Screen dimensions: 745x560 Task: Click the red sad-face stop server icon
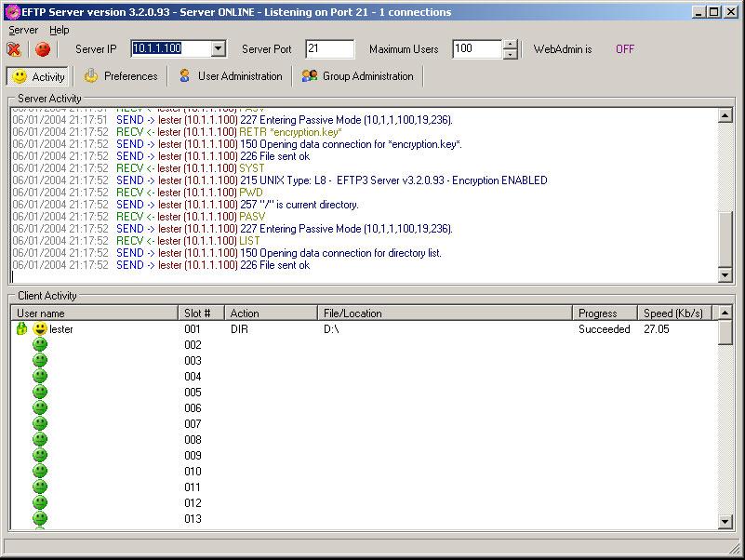point(43,49)
